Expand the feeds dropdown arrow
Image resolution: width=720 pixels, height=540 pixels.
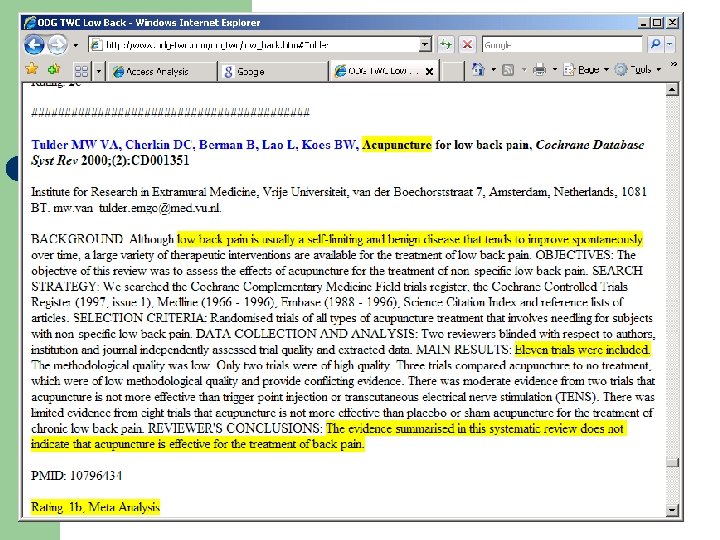(x=523, y=70)
